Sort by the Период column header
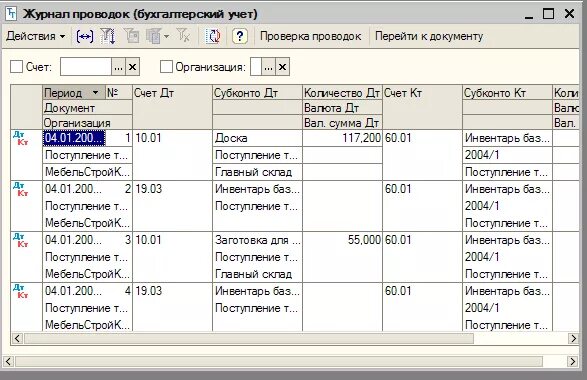 (74, 92)
